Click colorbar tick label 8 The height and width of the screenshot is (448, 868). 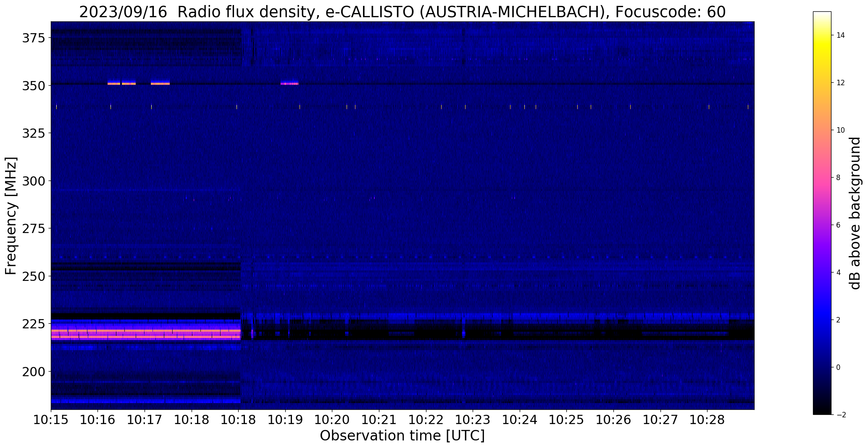tap(839, 178)
